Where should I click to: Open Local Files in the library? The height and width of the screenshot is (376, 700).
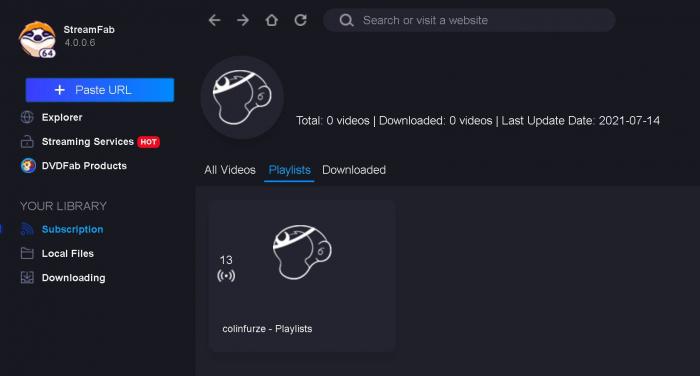68,253
